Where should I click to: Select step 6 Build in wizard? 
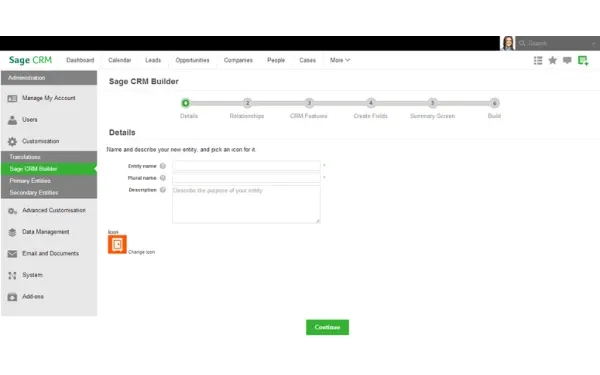click(494, 103)
